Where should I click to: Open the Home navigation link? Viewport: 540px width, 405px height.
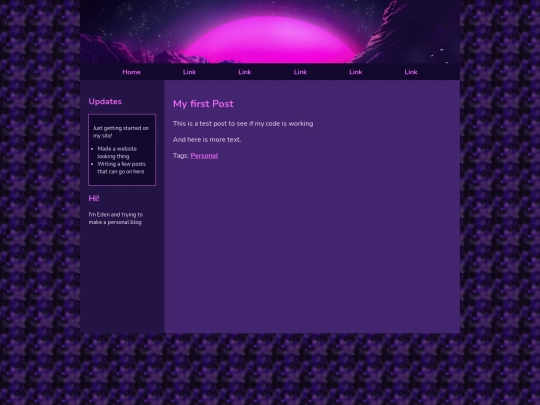131,72
